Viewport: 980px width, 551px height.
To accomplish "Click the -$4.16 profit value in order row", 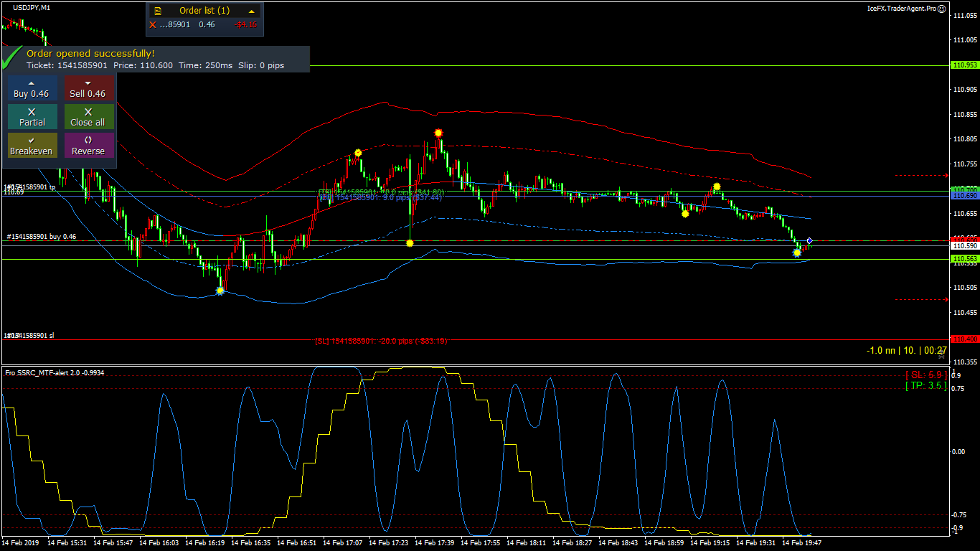I will 247,24.
